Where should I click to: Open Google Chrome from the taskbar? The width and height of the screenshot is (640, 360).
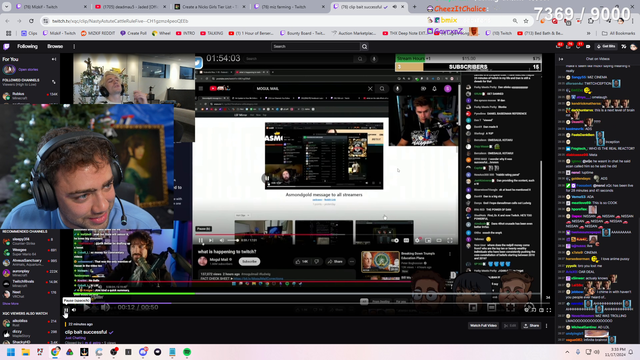[55, 352]
